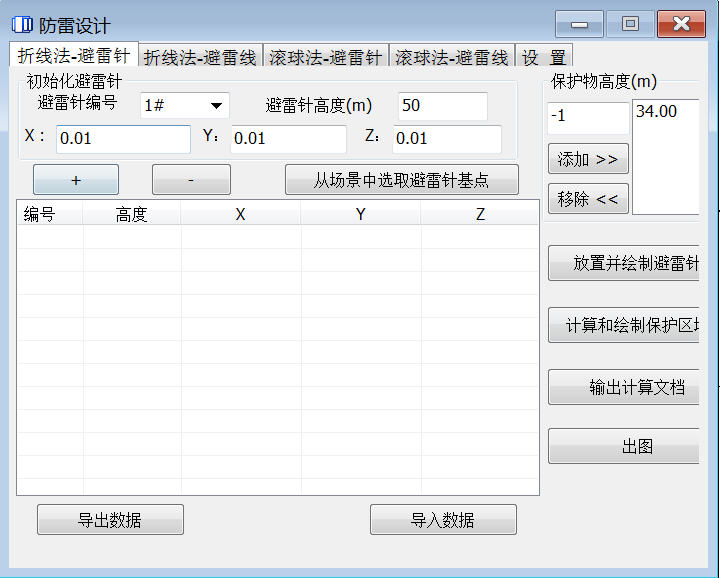Switch to 折线法-避雷针 tab

pyautogui.click(x=74, y=56)
